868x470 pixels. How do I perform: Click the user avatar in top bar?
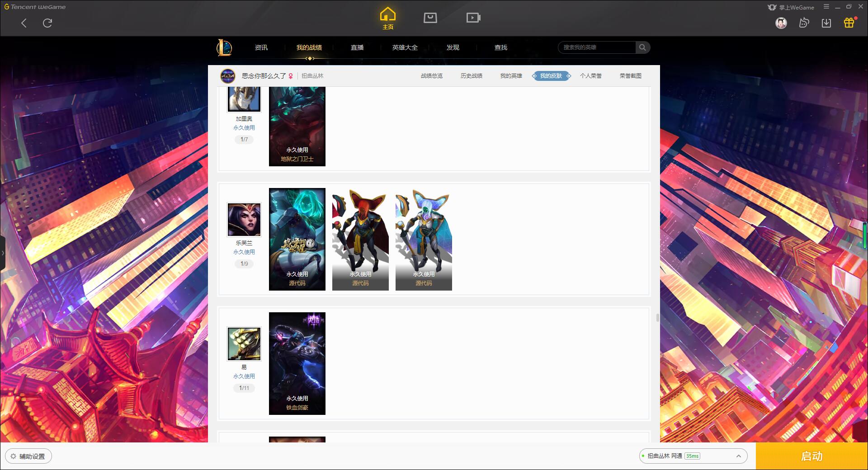[x=781, y=23]
